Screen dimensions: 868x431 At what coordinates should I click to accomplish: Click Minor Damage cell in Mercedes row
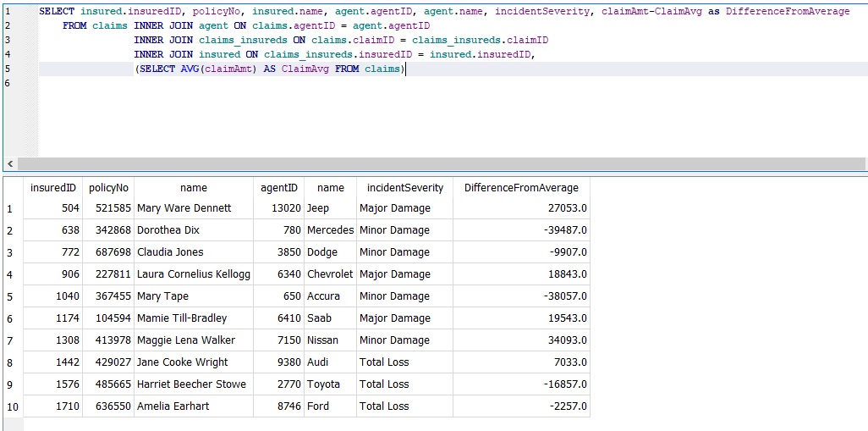click(x=405, y=230)
